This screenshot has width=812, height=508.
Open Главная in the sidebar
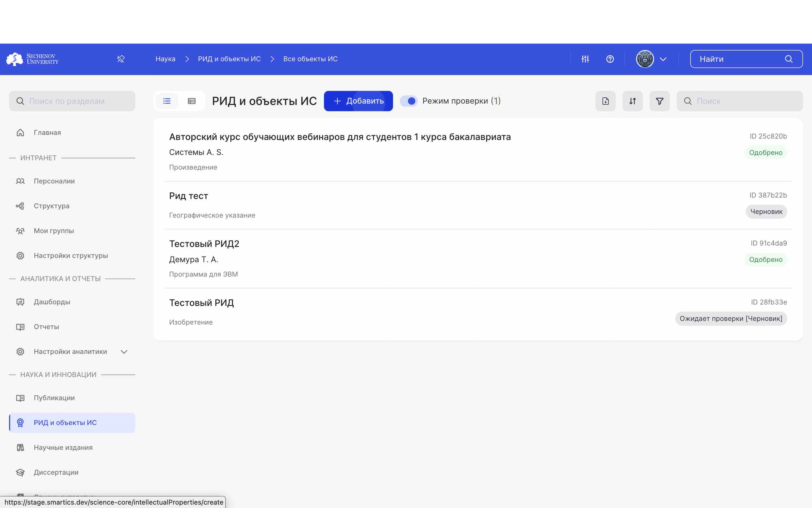[x=72, y=132]
